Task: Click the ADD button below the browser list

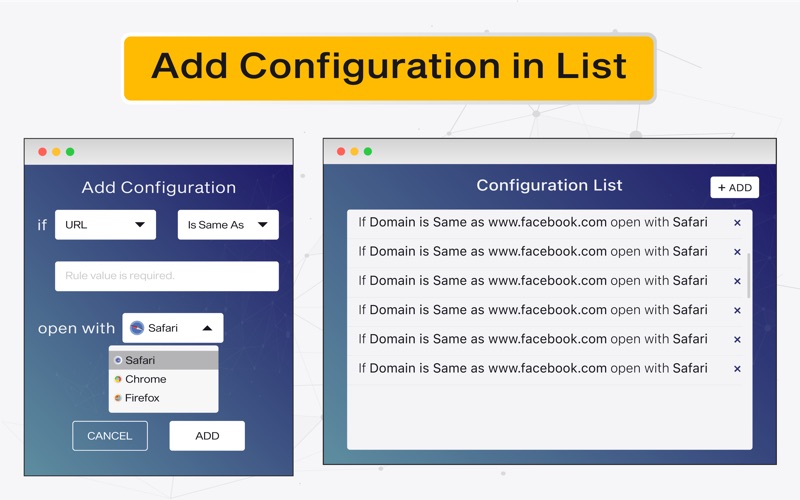Action: point(207,436)
